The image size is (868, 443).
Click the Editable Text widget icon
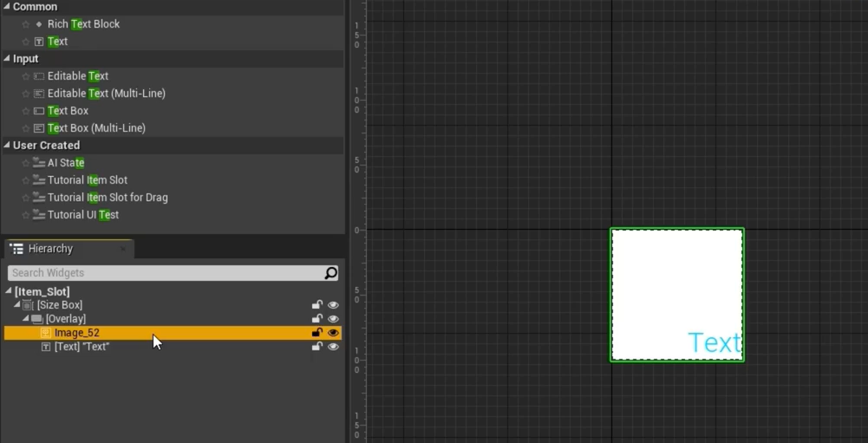pos(39,76)
